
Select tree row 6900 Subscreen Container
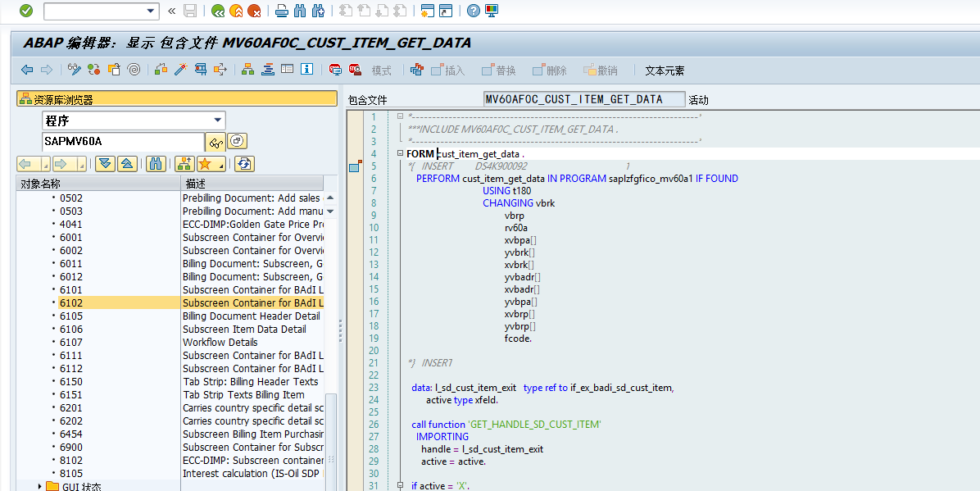click(x=170, y=448)
